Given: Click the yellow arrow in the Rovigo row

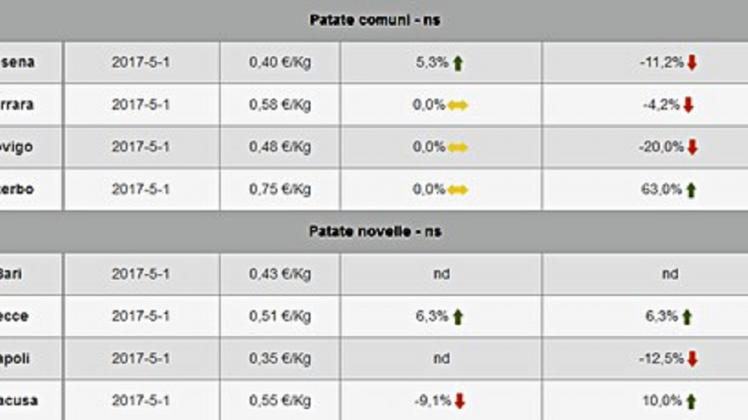Looking at the screenshot, I should (457, 147).
